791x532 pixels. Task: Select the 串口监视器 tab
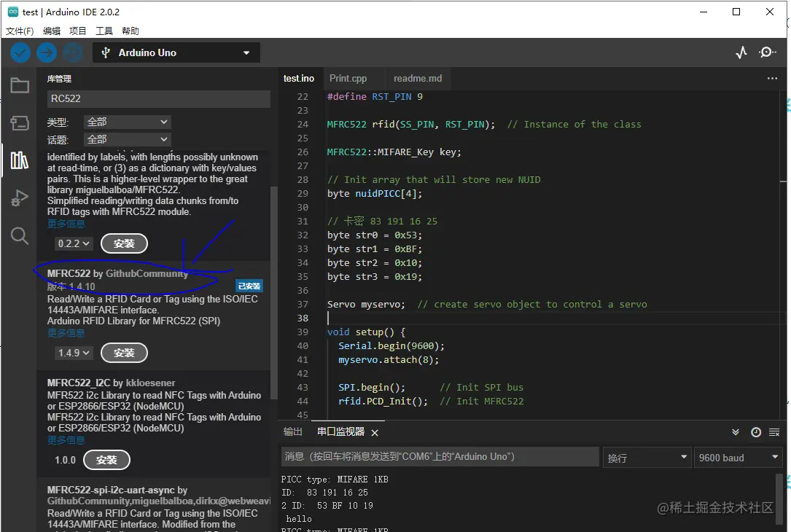pos(340,431)
